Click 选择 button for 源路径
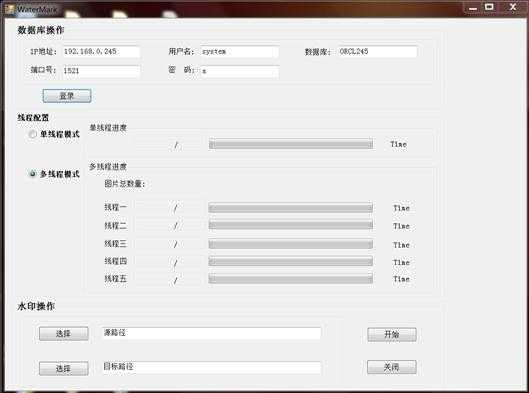 tap(64, 334)
